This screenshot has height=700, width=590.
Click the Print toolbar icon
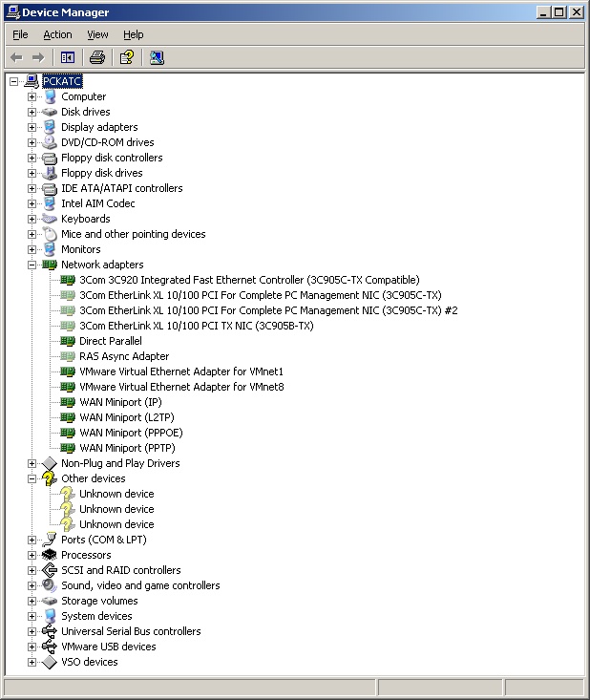tap(96, 57)
